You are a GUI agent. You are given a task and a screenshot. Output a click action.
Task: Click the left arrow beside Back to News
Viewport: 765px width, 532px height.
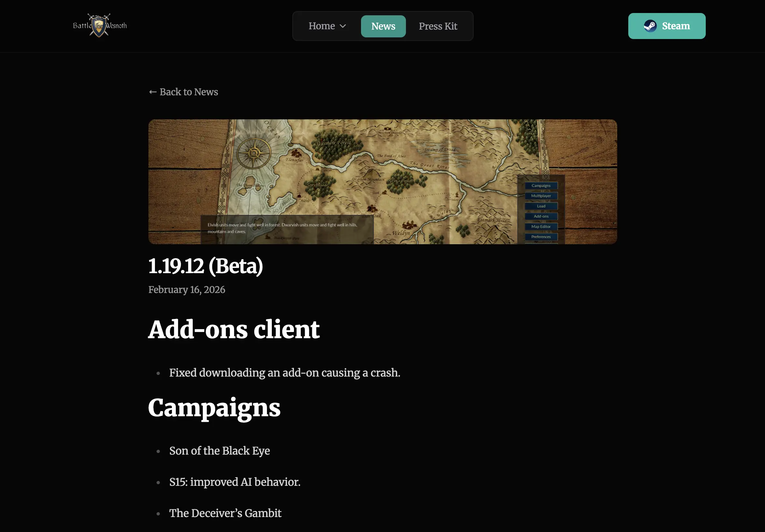point(153,92)
